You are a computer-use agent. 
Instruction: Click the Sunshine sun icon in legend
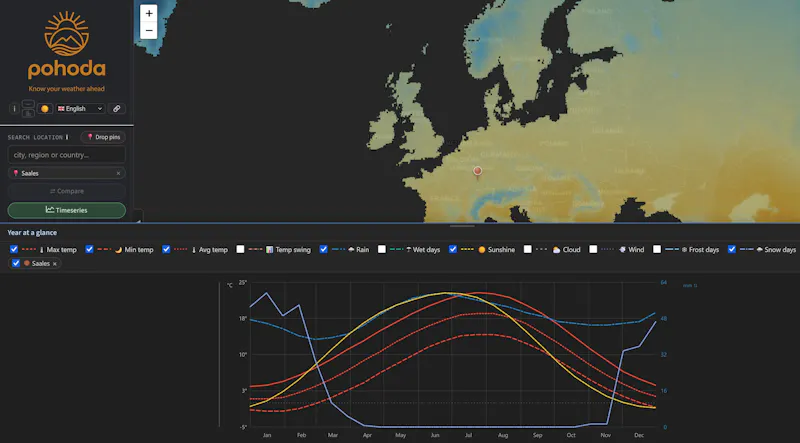pyautogui.click(x=482, y=250)
